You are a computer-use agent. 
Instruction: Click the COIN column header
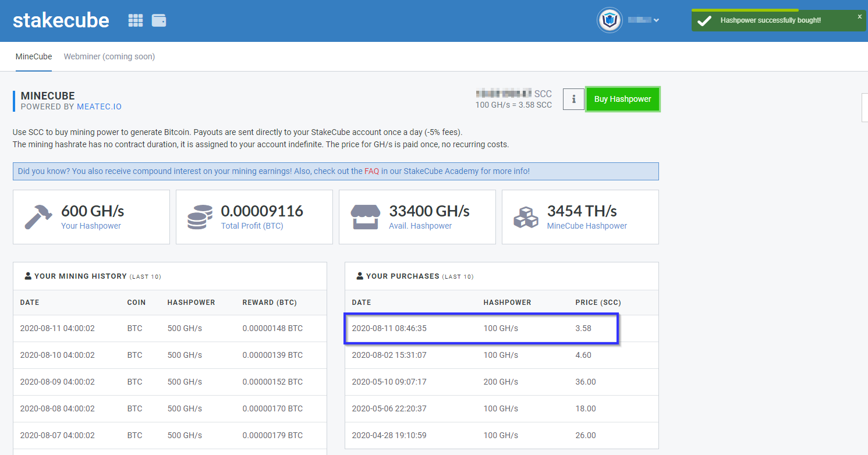[136, 303]
